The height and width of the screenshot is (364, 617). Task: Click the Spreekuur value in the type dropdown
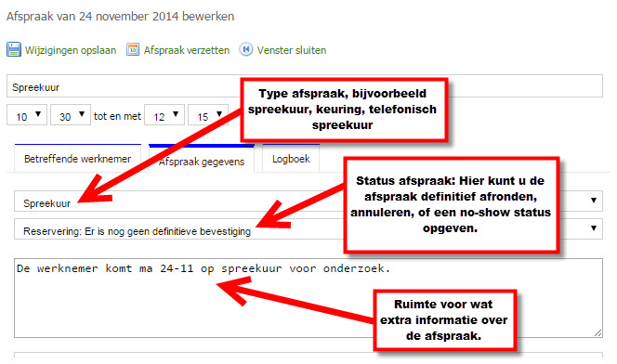46,203
